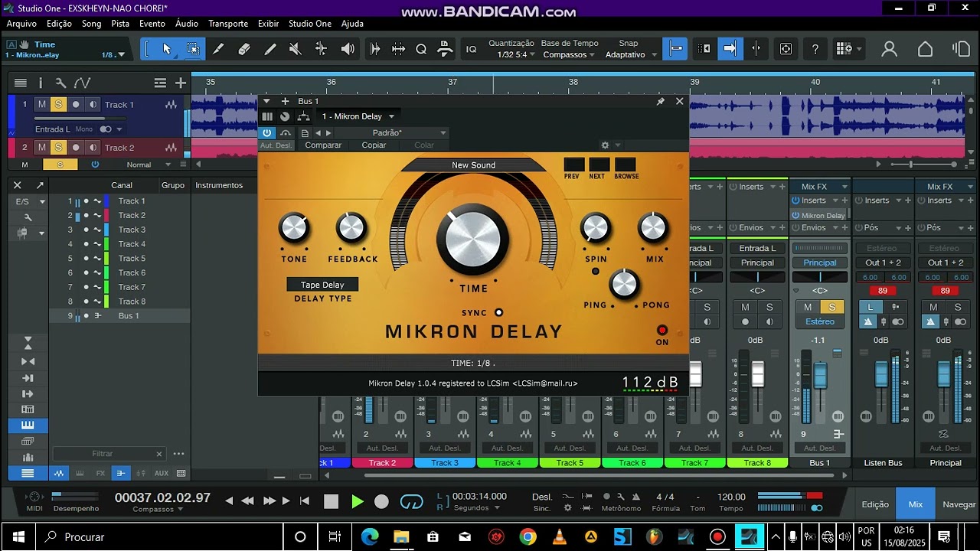The width and height of the screenshot is (980, 551).
Task: Select the Split (knife) tool
Action: click(218, 49)
